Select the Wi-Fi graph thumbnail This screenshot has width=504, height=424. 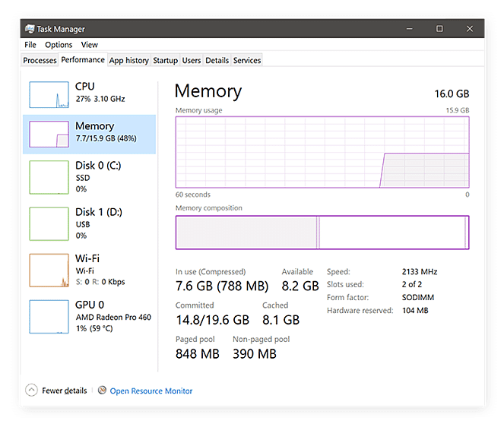49,271
